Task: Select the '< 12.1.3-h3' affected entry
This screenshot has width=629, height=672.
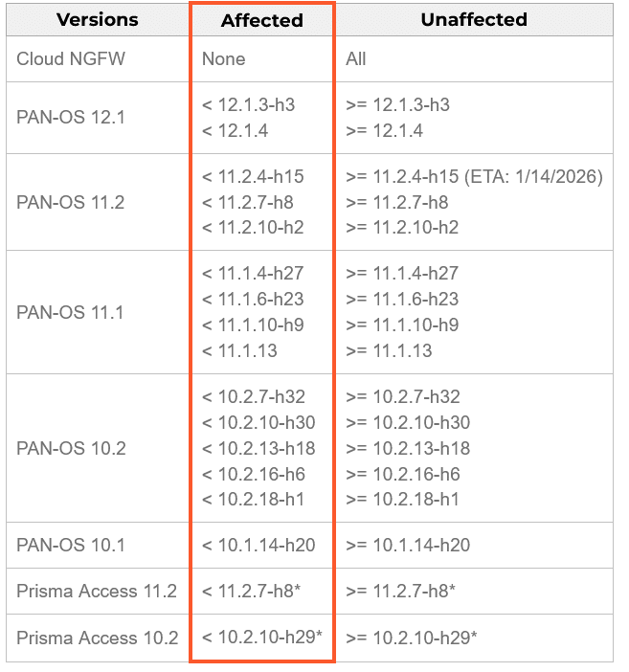Action: pyautogui.click(x=248, y=104)
